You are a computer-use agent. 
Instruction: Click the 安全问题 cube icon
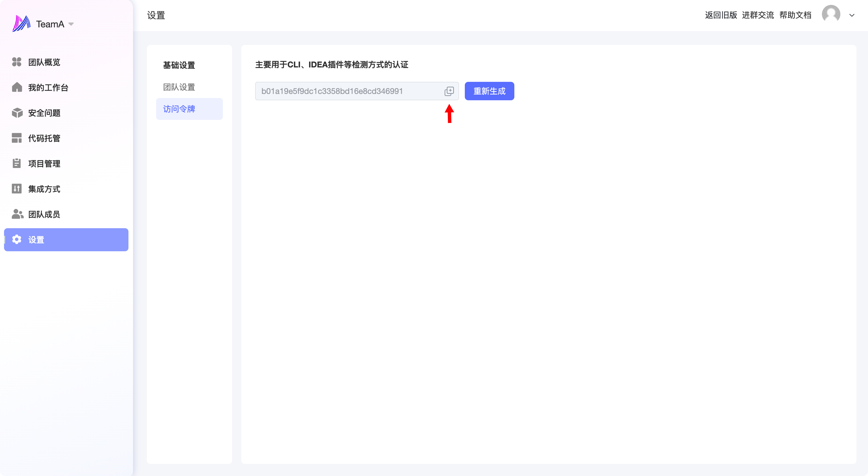[16, 113]
